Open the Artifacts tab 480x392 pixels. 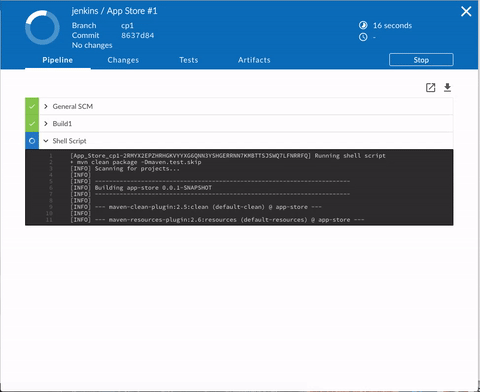(254, 60)
